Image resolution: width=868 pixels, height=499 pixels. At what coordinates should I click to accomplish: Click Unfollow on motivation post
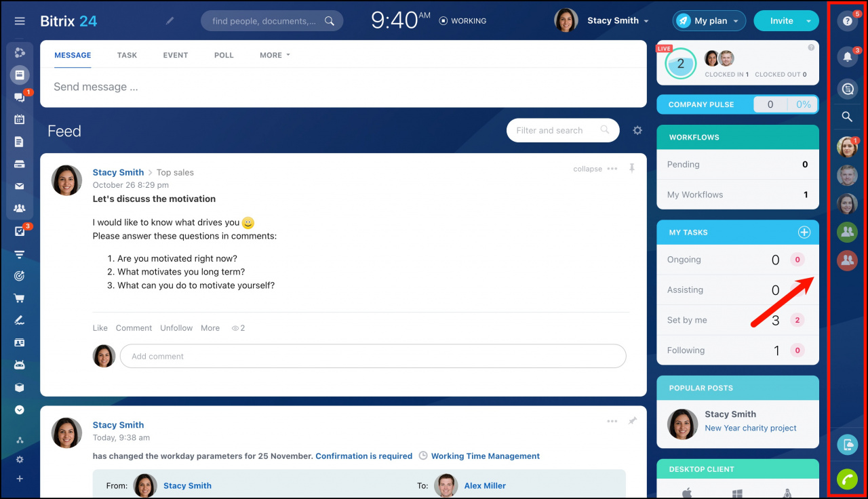click(176, 328)
